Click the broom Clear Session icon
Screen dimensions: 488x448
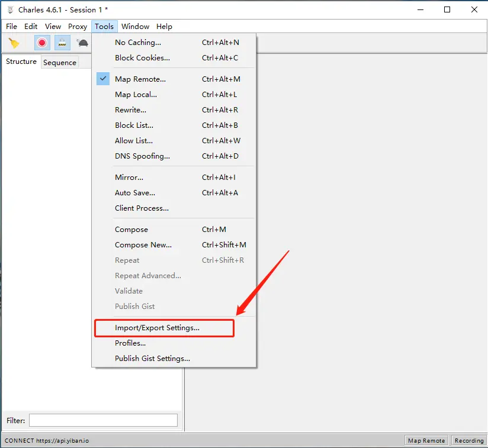14,43
